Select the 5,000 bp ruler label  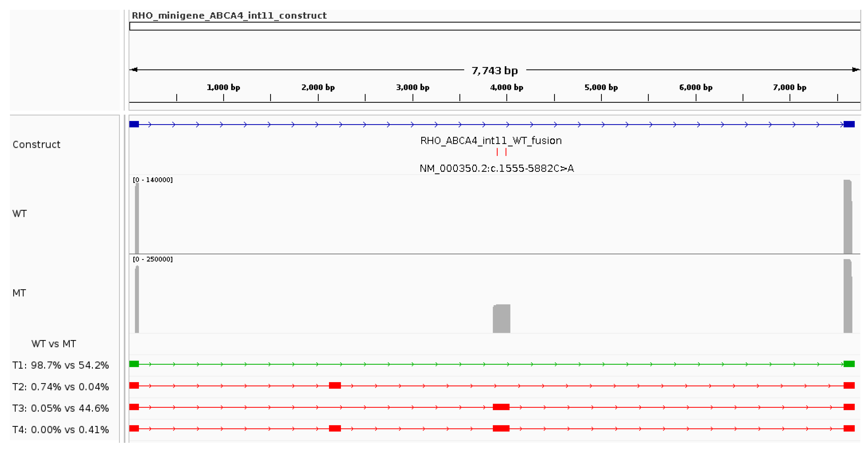click(x=601, y=87)
